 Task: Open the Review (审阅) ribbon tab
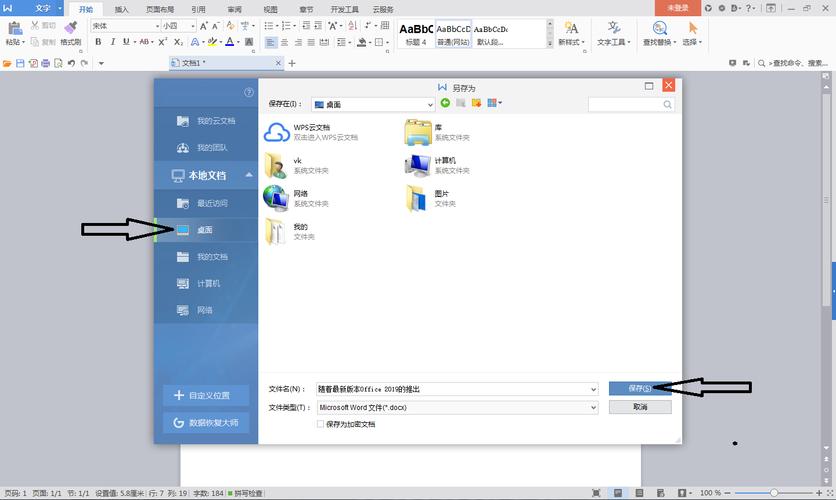235,10
